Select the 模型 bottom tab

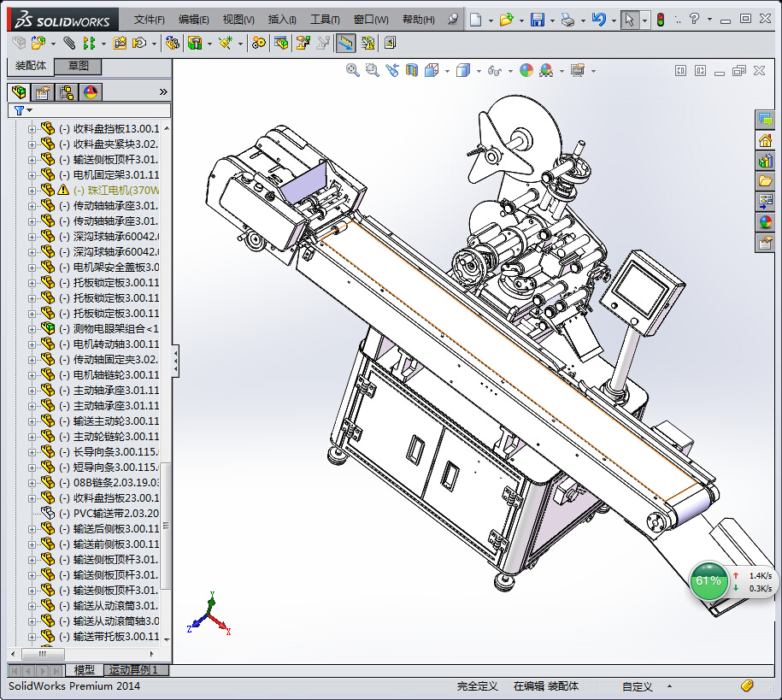pyautogui.click(x=85, y=670)
